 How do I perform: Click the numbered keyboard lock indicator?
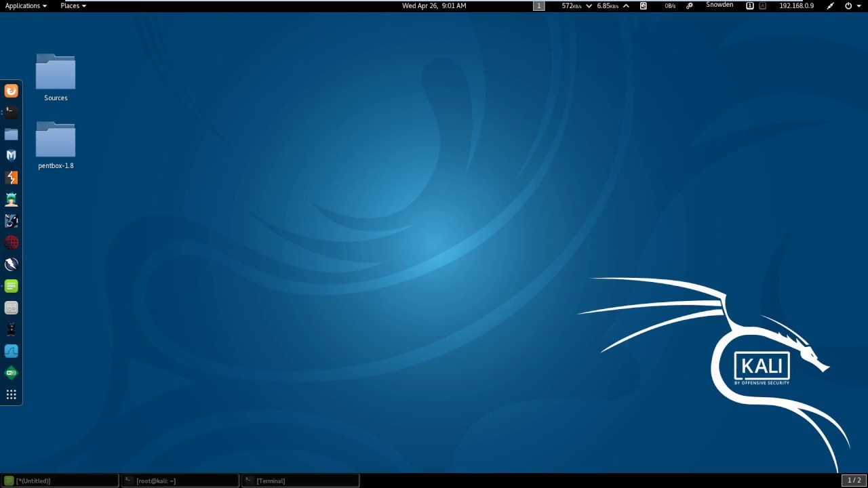click(750, 5)
